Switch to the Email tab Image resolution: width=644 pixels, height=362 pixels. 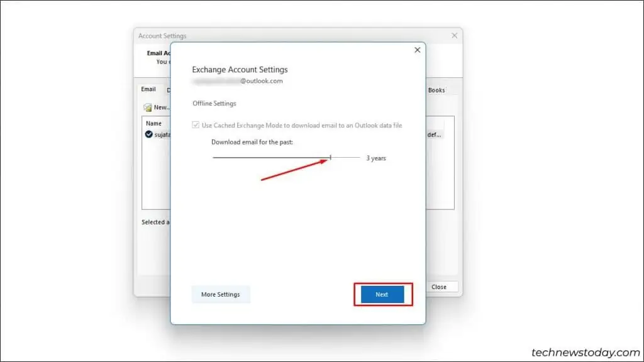[148, 89]
